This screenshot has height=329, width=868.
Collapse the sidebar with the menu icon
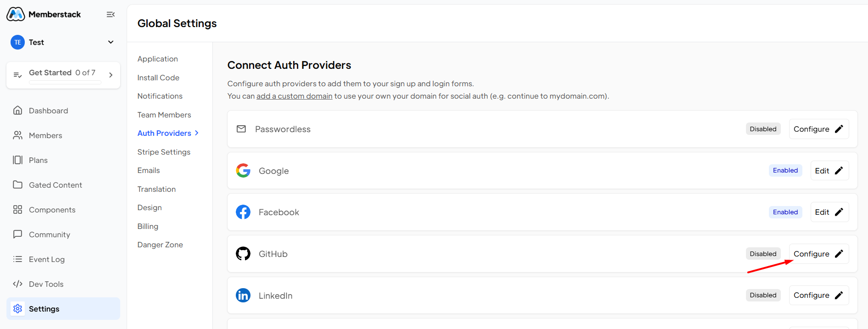tap(111, 15)
